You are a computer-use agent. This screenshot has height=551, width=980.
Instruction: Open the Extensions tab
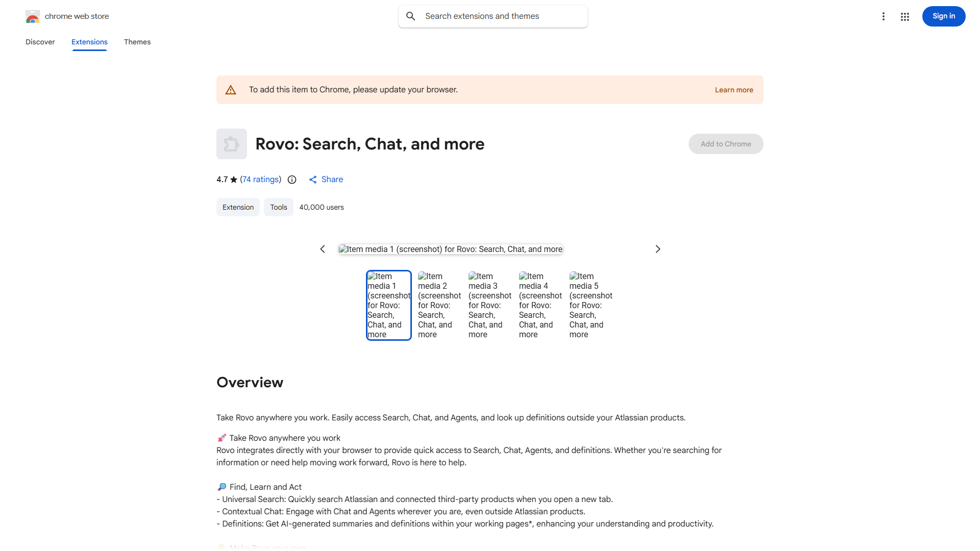(x=89, y=42)
